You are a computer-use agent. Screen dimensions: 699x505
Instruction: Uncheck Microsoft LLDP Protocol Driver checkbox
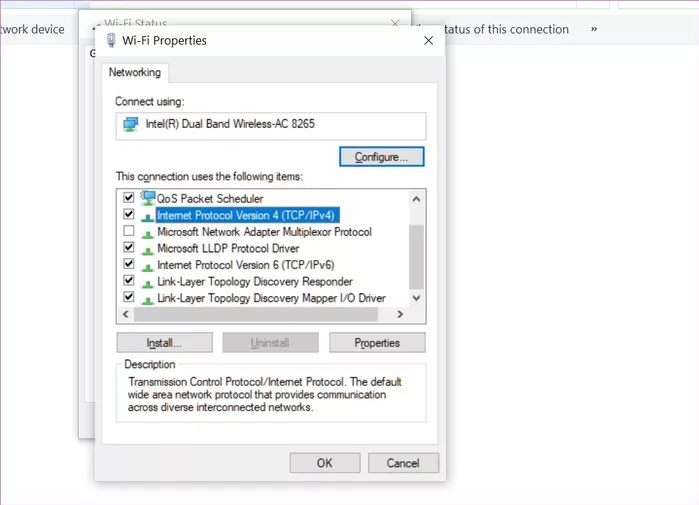(129, 247)
